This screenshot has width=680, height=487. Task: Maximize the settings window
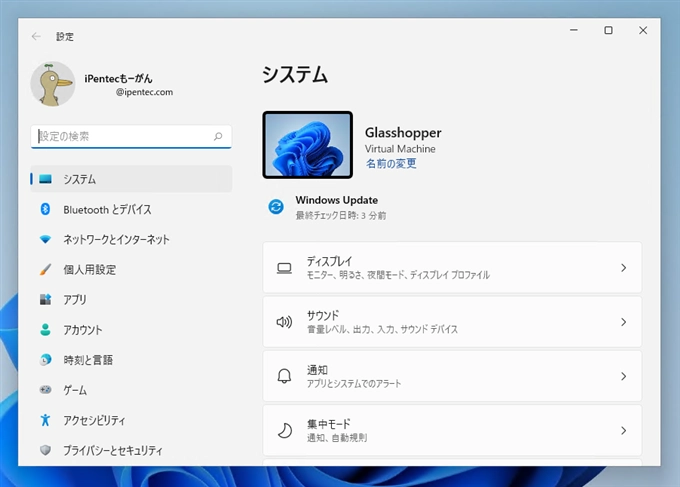pos(608,30)
